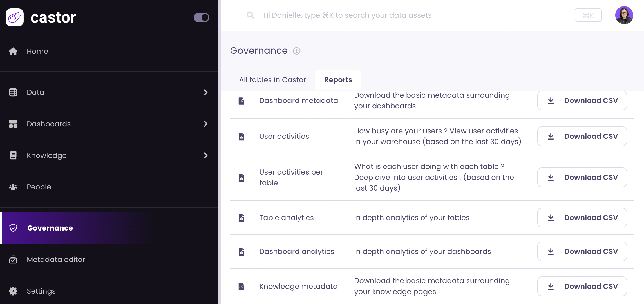Expand the Dashboards submenu arrow
This screenshot has height=304, width=644.
click(206, 124)
